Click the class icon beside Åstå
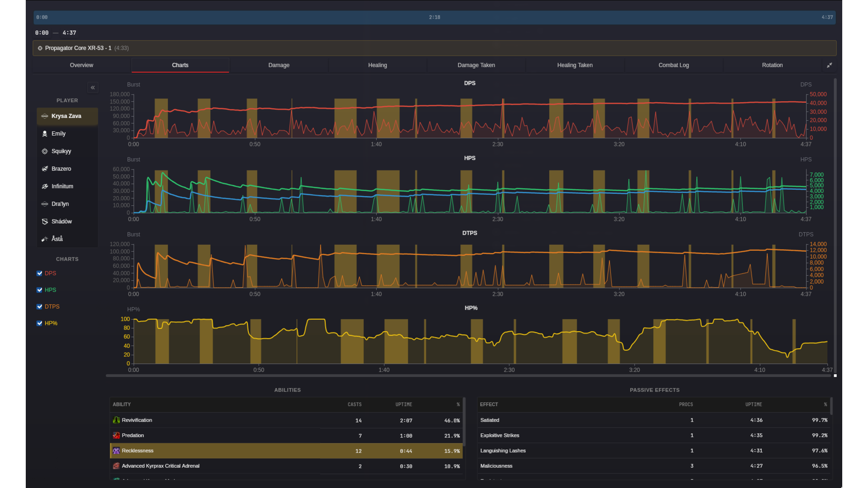This screenshot has height=488, width=868. (x=44, y=239)
